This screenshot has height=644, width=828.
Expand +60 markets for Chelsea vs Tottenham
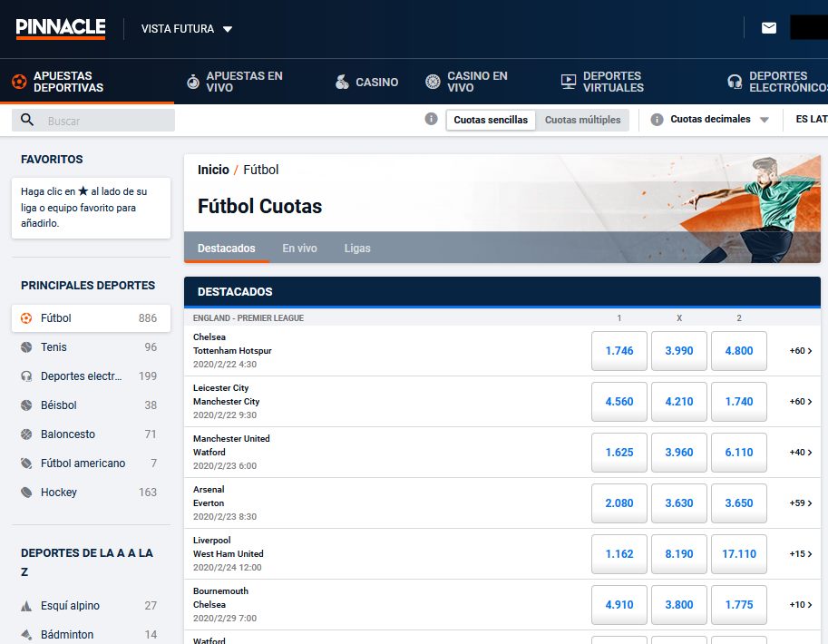pyautogui.click(x=801, y=351)
